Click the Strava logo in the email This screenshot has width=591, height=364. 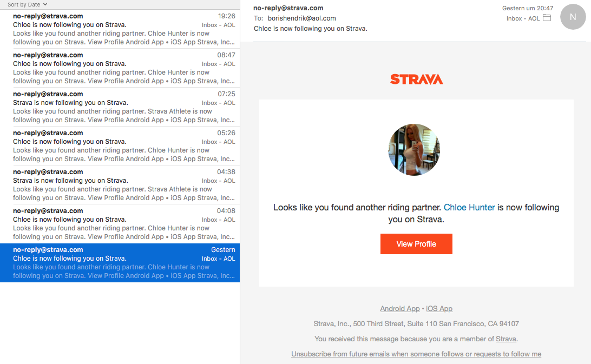coord(417,79)
